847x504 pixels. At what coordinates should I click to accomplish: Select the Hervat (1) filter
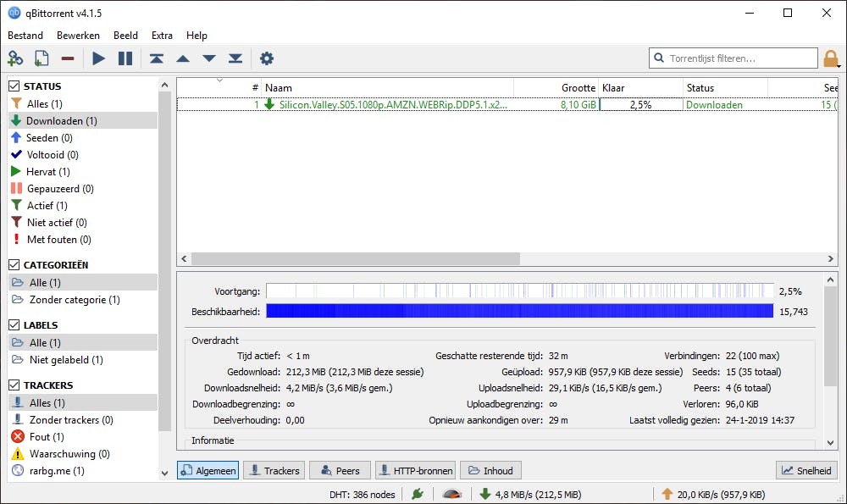tap(83, 171)
